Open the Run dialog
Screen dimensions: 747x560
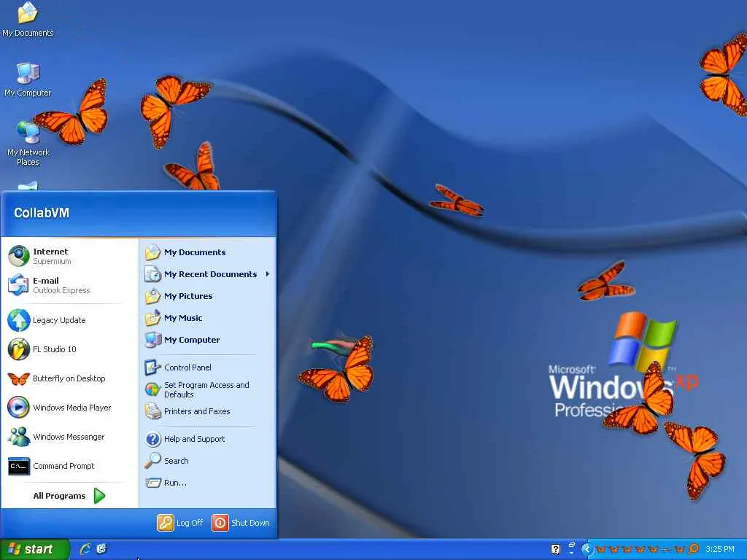[x=208, y=483]
